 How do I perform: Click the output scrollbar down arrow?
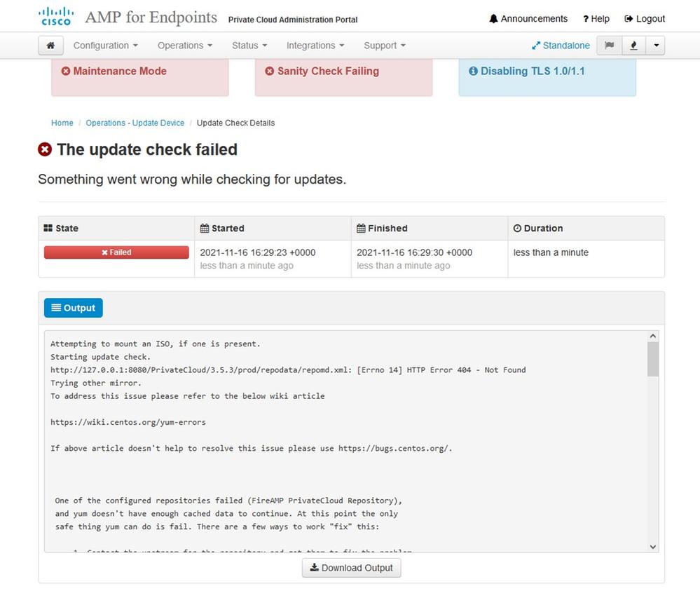[652, 547]
